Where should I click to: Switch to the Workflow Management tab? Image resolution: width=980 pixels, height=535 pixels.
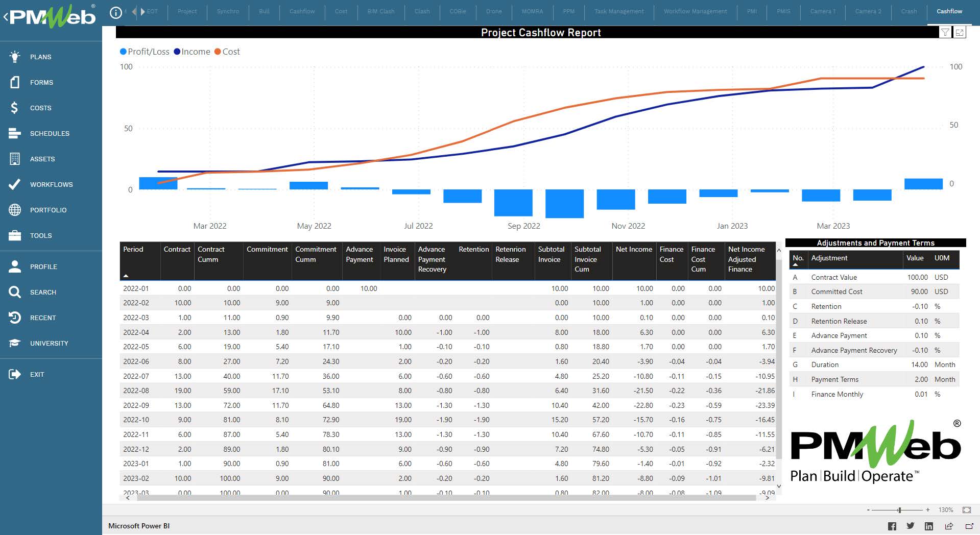(x=695, y=11)
